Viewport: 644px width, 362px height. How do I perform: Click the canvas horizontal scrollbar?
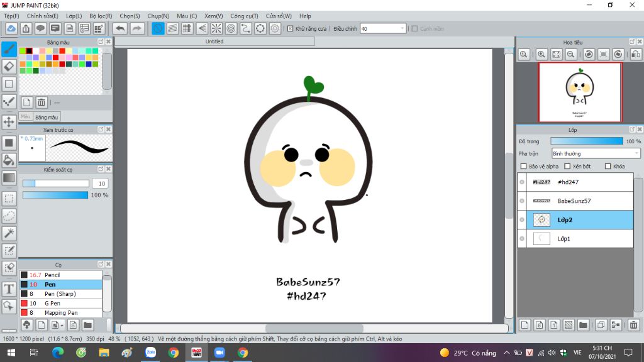[314, 328]
